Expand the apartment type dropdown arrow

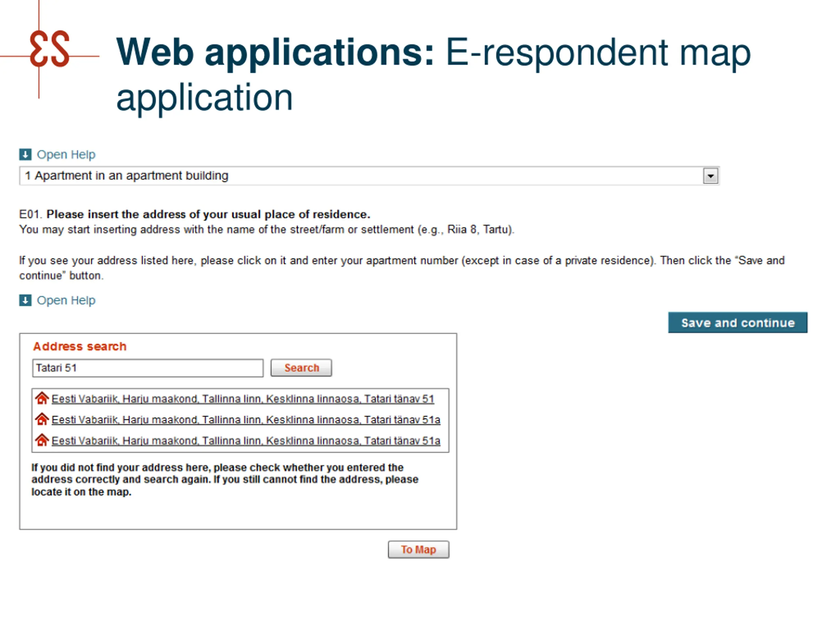710,176
